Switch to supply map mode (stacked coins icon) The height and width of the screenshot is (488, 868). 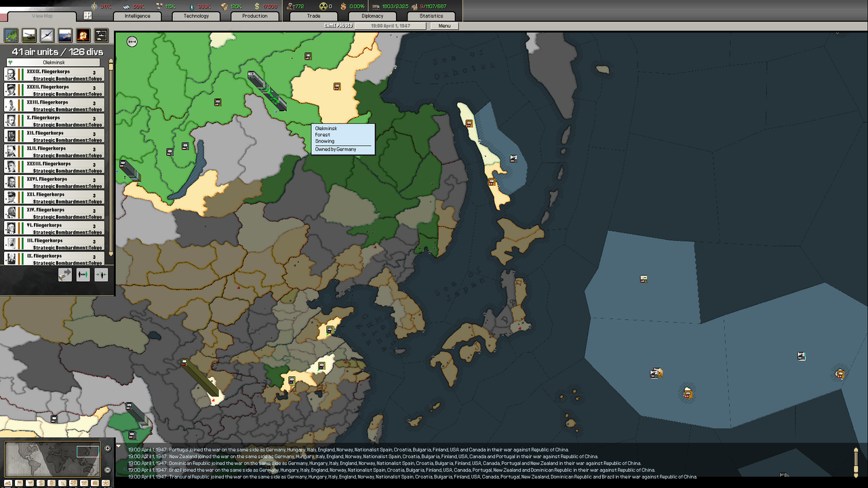pos(52,483)
